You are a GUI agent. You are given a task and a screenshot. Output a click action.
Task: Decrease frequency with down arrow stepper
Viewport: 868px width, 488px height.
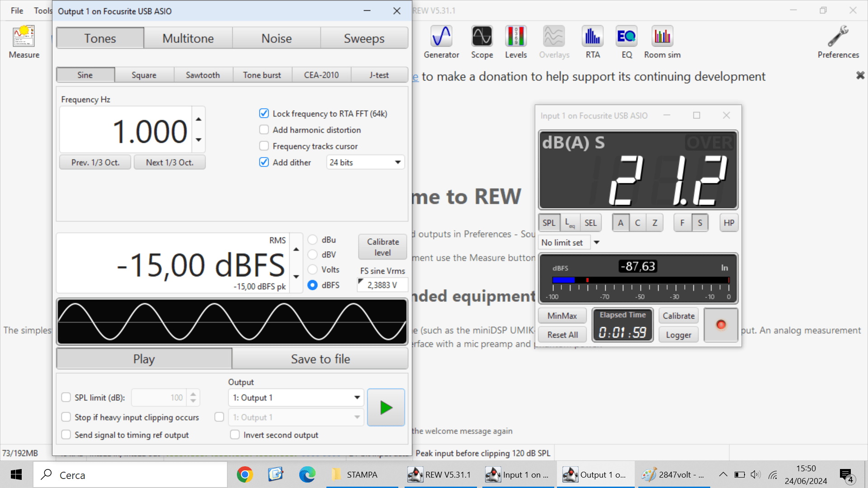[x=198, y=140]
